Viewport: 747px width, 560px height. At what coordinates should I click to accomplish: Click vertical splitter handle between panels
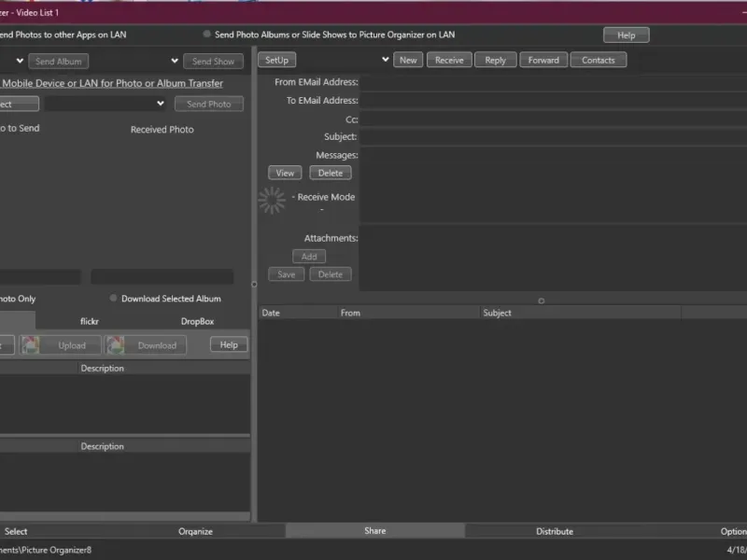(254, 285)
